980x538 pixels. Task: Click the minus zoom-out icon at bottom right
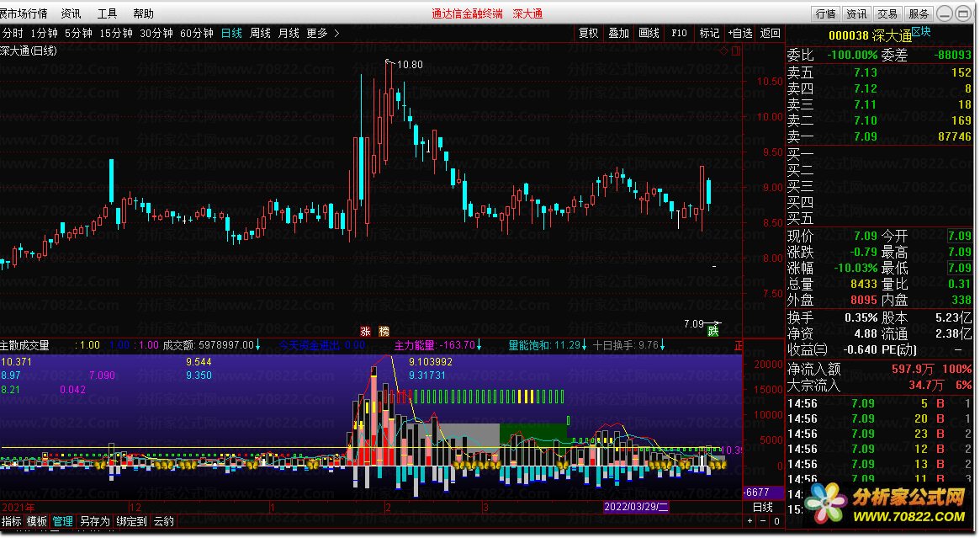[x=763, y=521]
